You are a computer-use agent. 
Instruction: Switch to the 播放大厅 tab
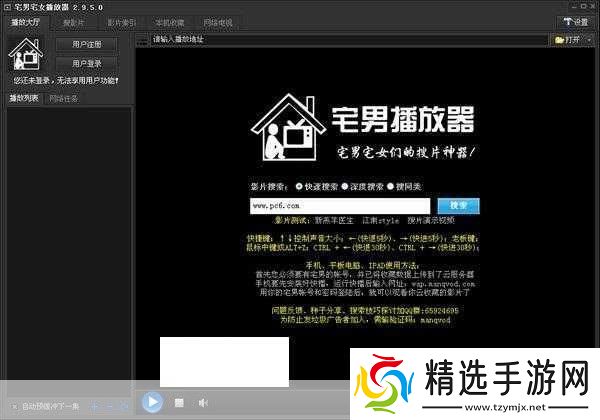pyautogui.click(x=25, y=23)
